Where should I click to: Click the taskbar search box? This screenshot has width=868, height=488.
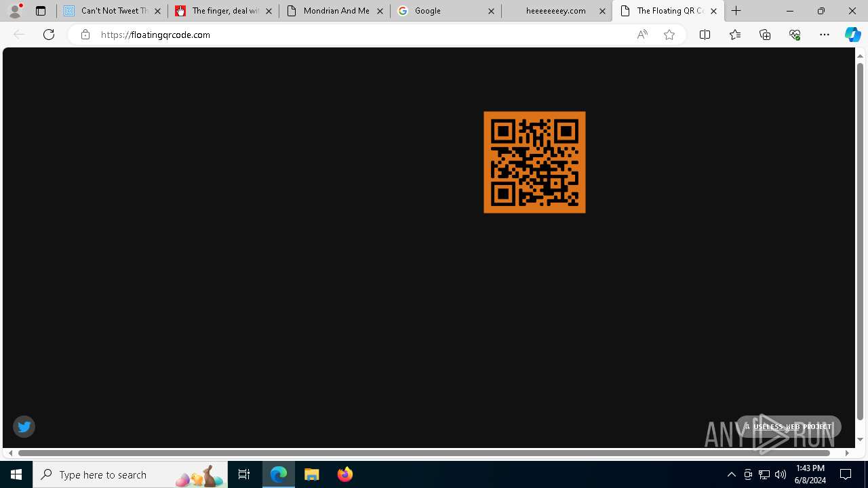click(130, 474)
